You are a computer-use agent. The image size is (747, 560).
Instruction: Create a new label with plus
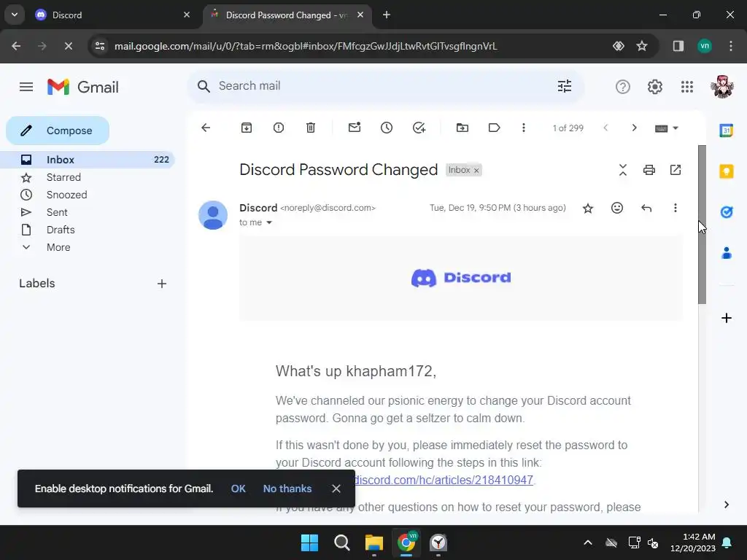162,284
